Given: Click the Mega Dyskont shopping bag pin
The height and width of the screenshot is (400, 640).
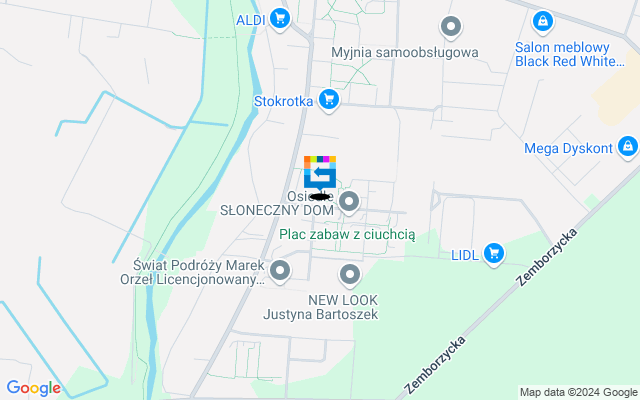Looking at the screenshot, I should (x=628, y=147).
